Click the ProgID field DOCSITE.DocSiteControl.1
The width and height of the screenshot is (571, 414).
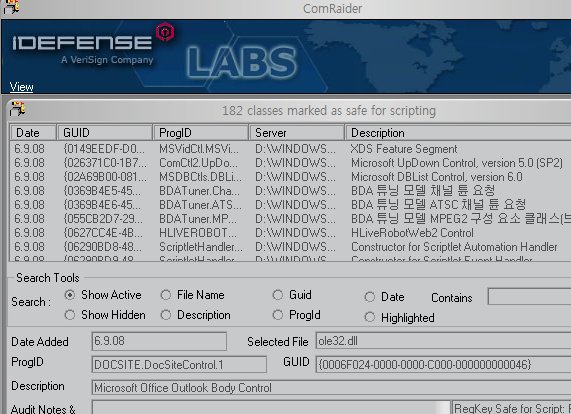[179, 364]
